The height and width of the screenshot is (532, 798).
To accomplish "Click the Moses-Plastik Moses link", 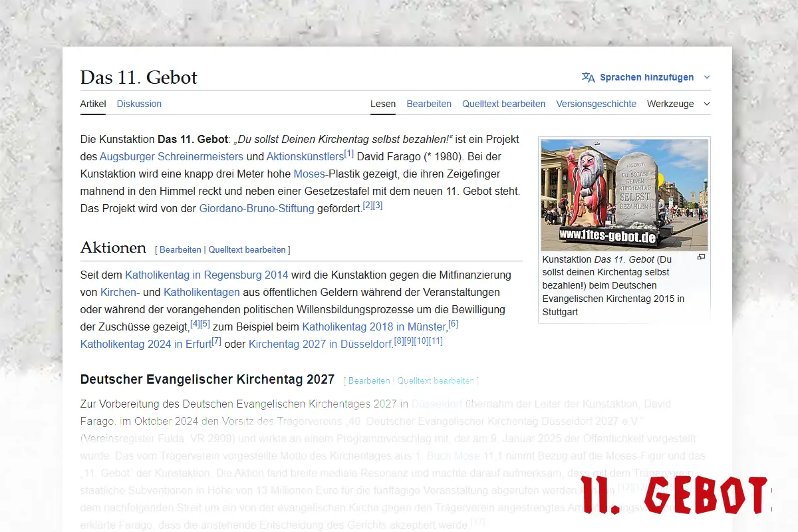I will [309, 174].
